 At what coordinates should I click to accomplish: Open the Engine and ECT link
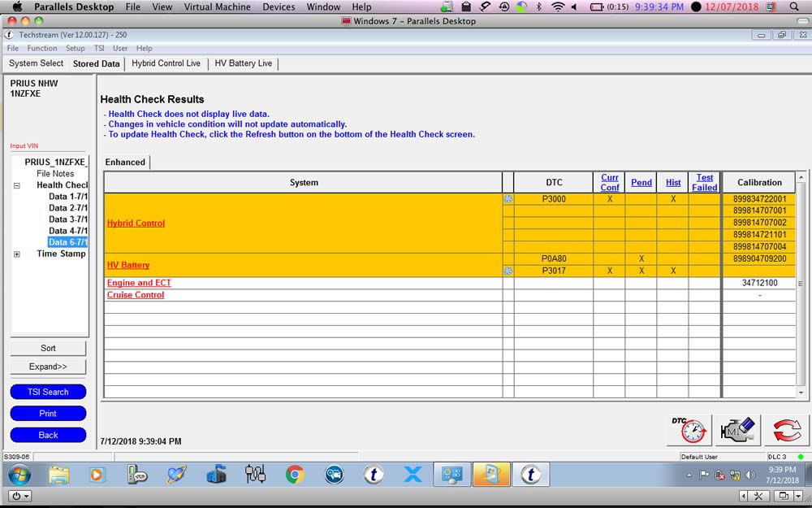tap(139, 283)
